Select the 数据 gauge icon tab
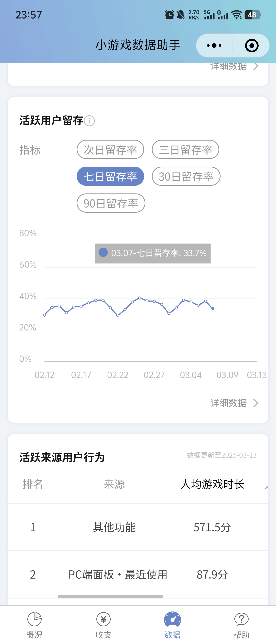This screenshot has height=644, width=276. 172,619
